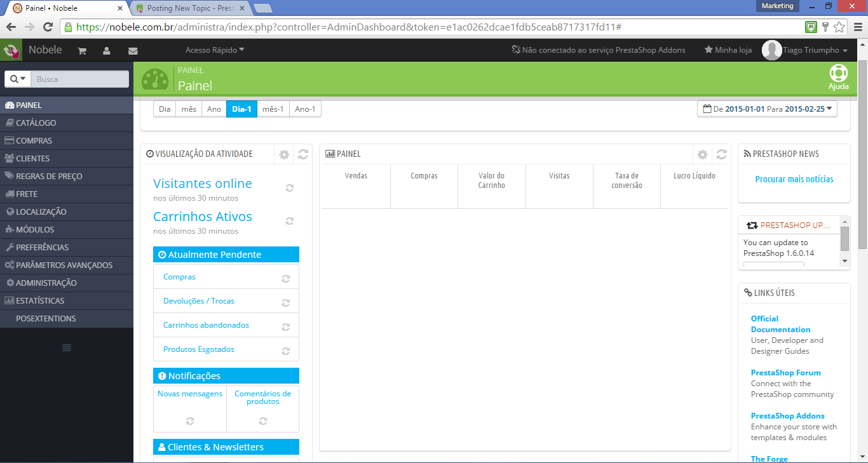This screenshot has height=463, width=868.
Task: Click refresh icon in the pending Compras row
Action: coord(286,278)
